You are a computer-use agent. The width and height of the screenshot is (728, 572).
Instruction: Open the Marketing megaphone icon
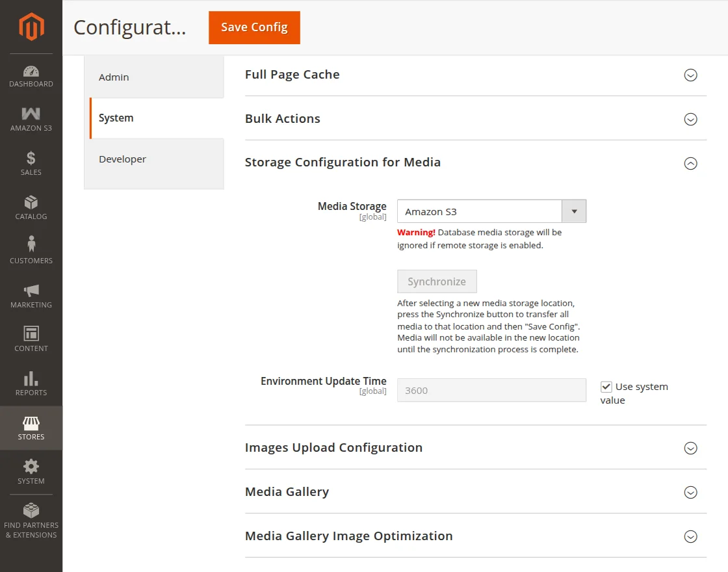click(31, 290)
